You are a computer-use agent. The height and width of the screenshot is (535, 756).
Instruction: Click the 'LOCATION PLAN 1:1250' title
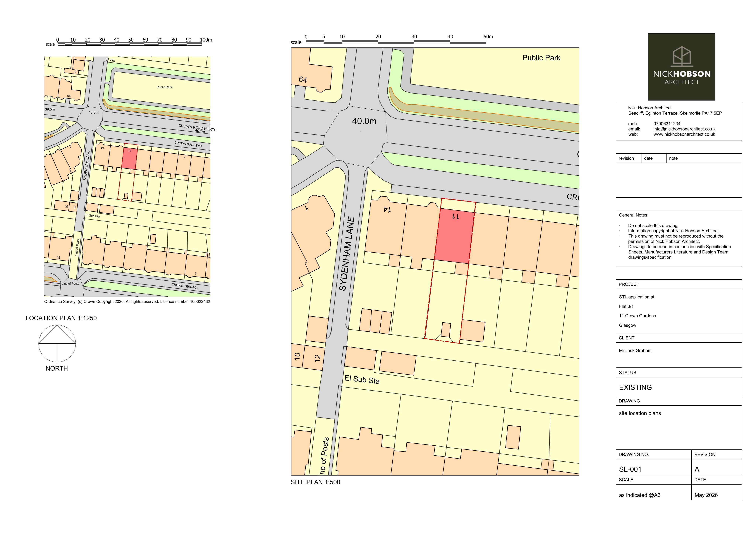(61, 318)
